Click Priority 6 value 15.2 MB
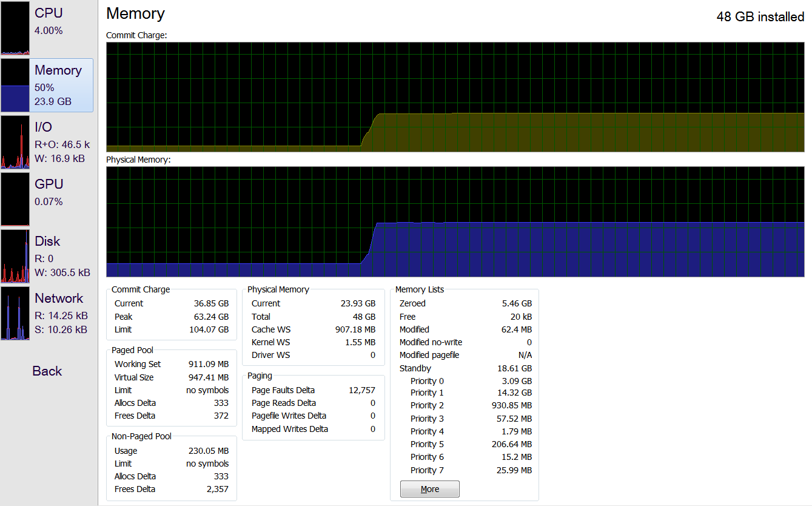The image size is (812, 506). pyautogui.click(x=517, y=457)
